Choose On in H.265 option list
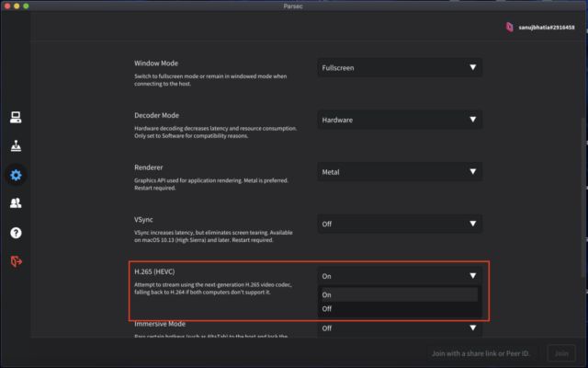588x368 pixels. pos(400,294)
